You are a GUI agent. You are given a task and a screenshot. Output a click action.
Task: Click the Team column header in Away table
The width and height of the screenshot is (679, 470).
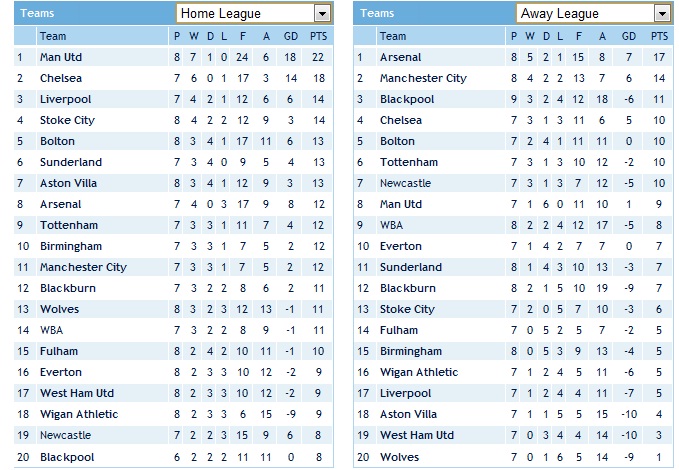click(x=393, y=36)
